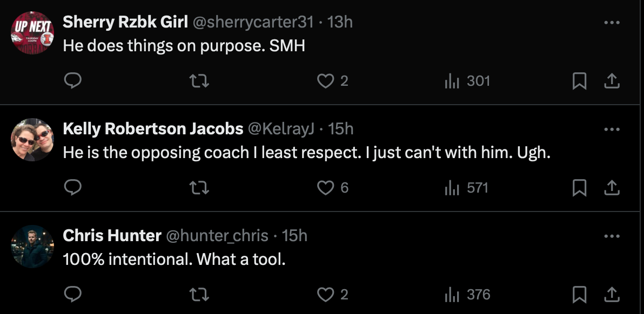Reply to Sherry Rzbk Girl's tweet

73,81
